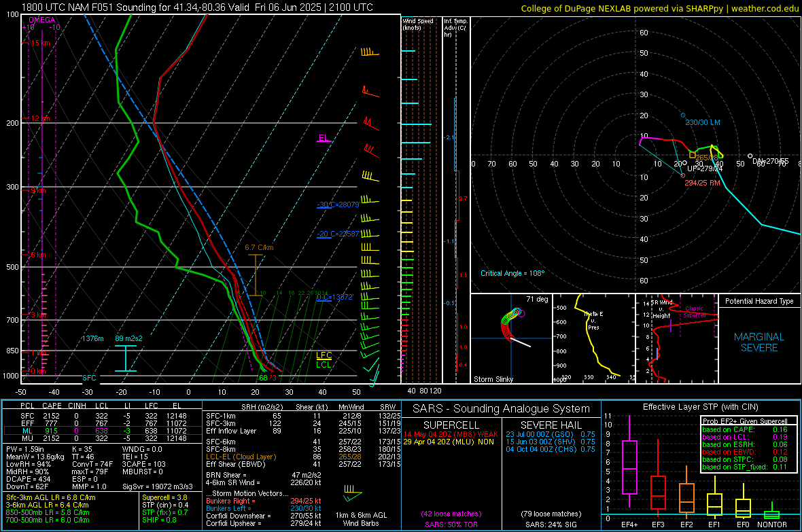
Task: Click the cyan effective inflow layer bracket
Action: click(x=125, y=359)
